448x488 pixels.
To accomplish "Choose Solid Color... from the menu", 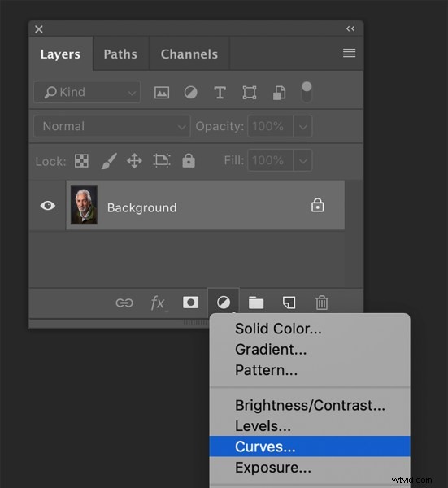I will pos(310,329).
